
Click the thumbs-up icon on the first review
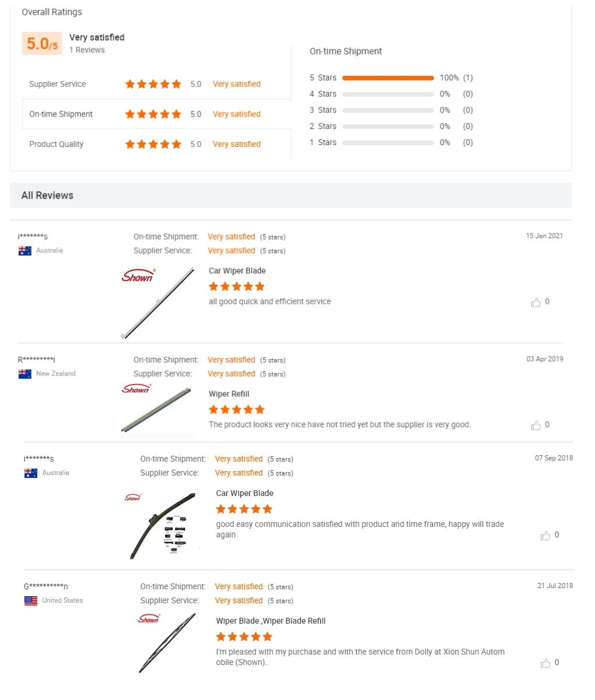pos(536,302)
